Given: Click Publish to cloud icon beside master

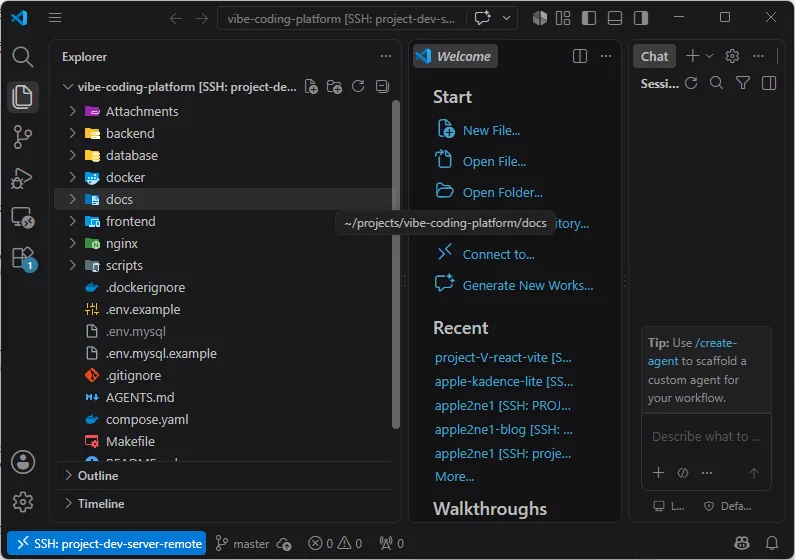Looking at the screenshot, I should [284, 544].
